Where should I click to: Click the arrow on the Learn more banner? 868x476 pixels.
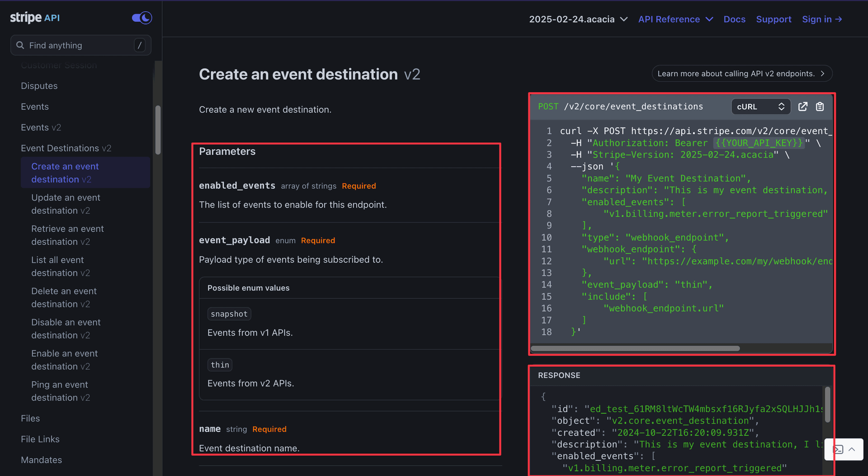pos(823,73)
